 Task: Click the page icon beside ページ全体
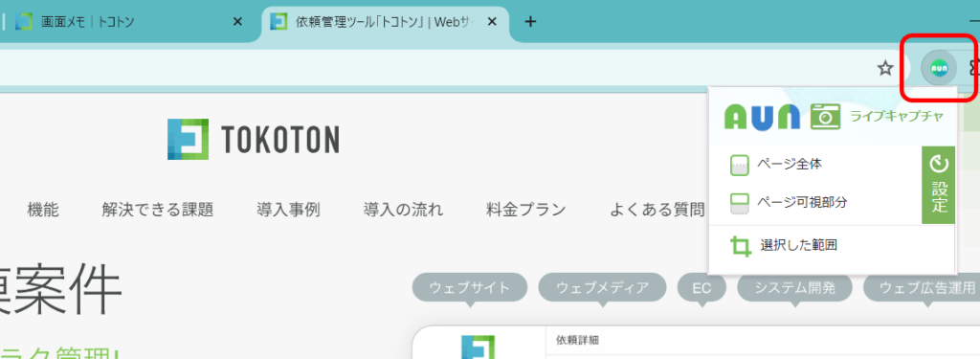pos(740,166)
